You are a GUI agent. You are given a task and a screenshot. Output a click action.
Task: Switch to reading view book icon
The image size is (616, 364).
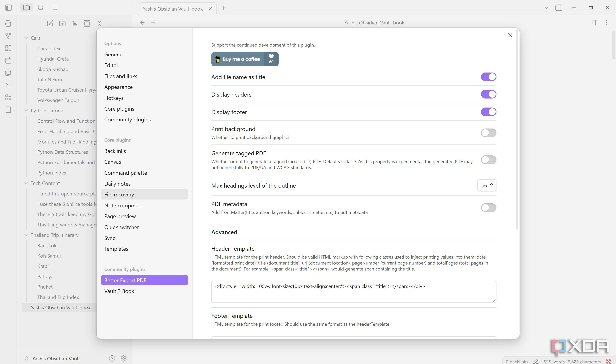point(595,23)
